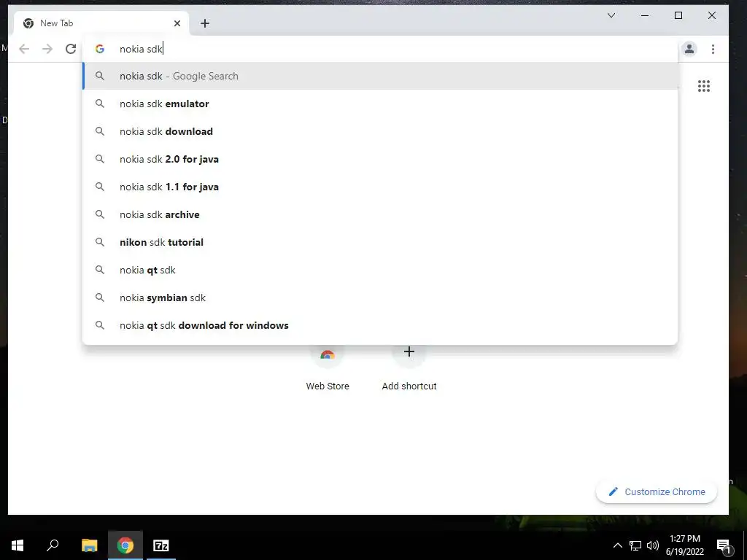Open the Google apps grid
This screenshot has width=747, height=560.
[704, 86]
